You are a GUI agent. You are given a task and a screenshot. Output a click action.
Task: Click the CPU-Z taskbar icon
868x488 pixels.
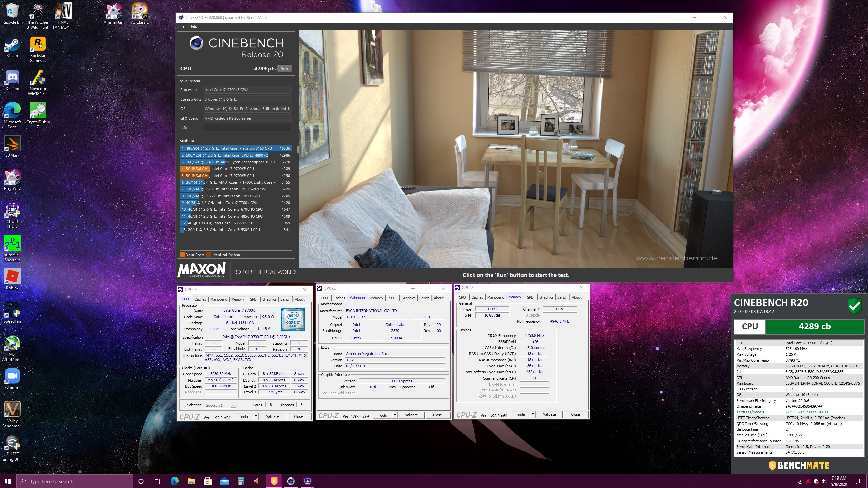point(307,481)
